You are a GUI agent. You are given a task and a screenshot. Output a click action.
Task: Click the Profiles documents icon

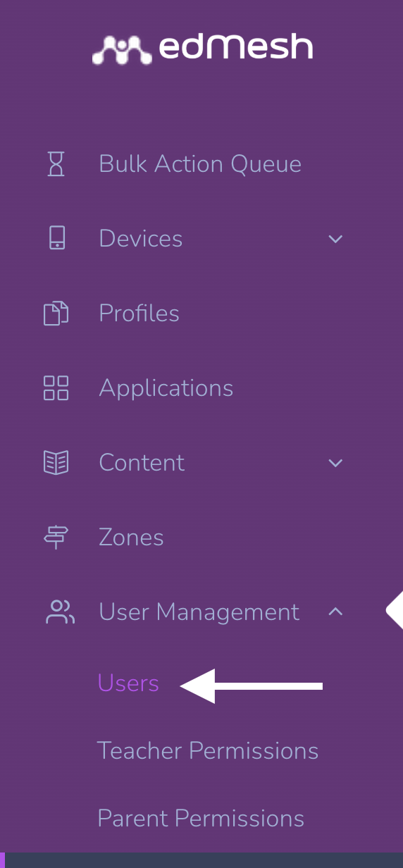click(56, 314)
